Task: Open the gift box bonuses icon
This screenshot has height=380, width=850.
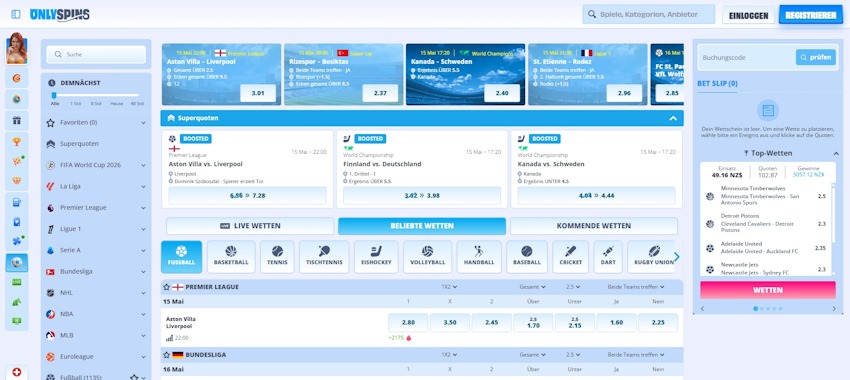Action: (x=17, y=120)
